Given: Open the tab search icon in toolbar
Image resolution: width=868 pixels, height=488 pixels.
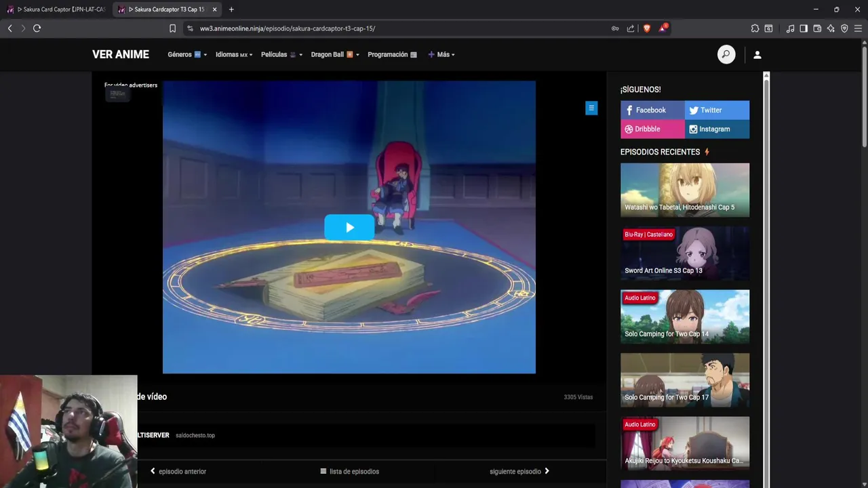Looking at the screenshot, I should (x=768, y=28).
